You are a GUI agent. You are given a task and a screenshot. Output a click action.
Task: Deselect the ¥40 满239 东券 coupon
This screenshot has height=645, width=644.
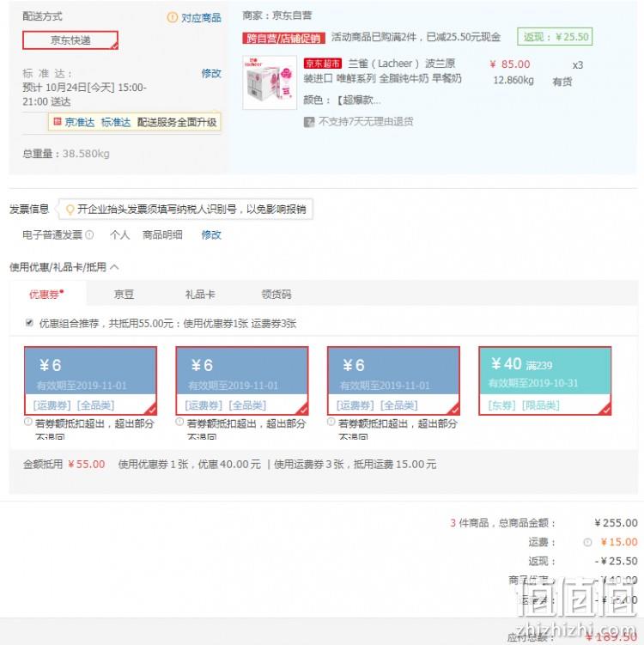point(545,381)
